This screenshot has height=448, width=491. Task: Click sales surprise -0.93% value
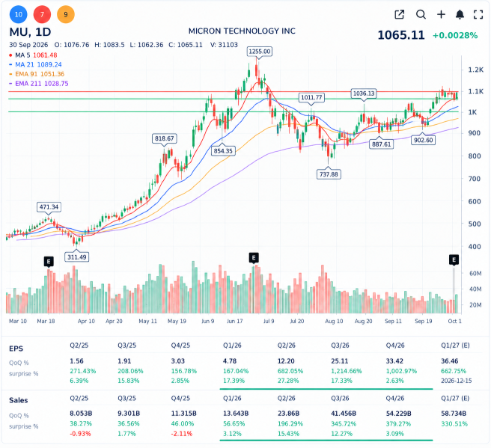tap(80, 434)
